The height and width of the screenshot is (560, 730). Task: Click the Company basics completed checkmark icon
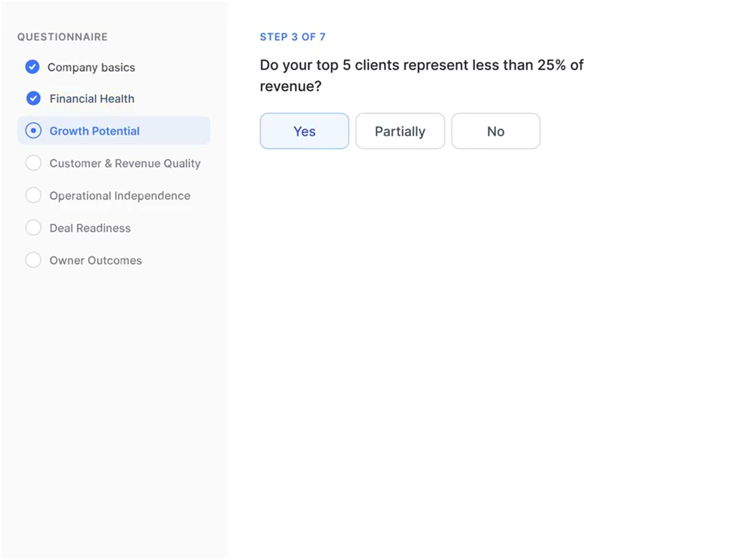(x=33, y=67)
